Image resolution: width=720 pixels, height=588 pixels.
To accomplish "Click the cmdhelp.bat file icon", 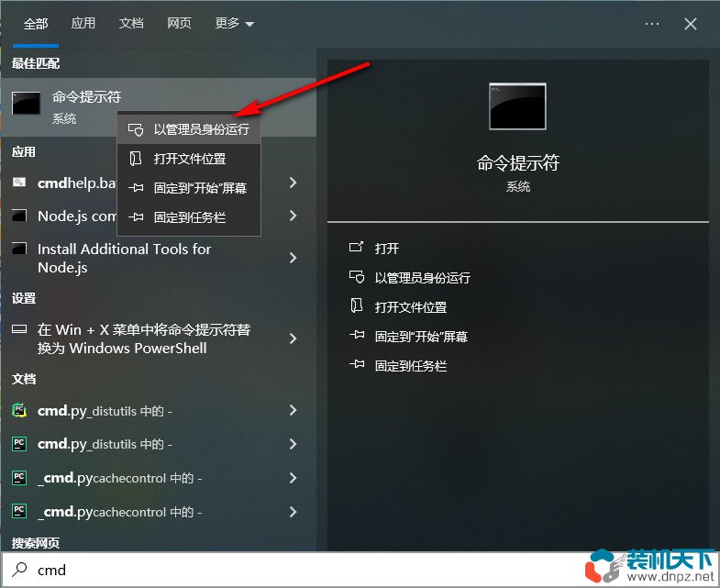I will (19, 182).
